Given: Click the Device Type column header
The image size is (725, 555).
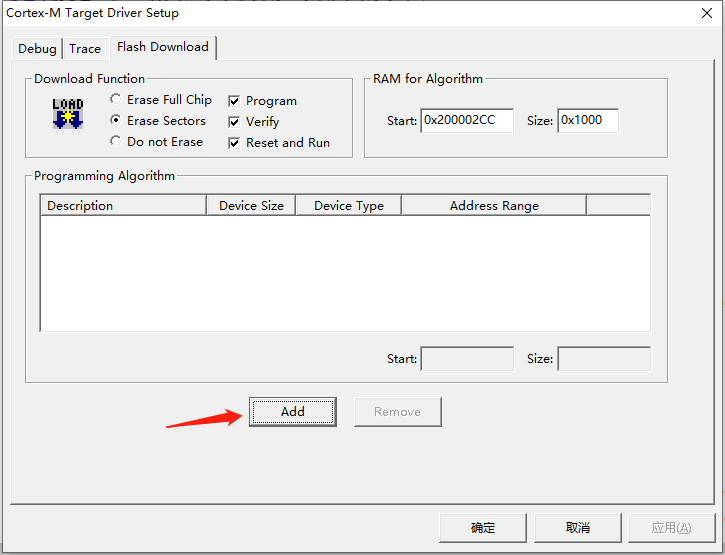Looking at the screenshot, I should pyautogui.click(x=349, y=205).
